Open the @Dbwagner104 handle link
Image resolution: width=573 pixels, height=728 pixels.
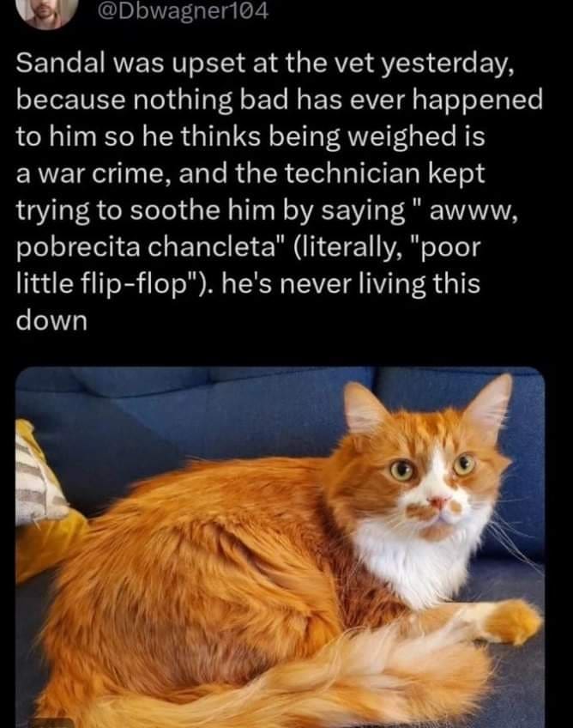click(x=183, y=12)
